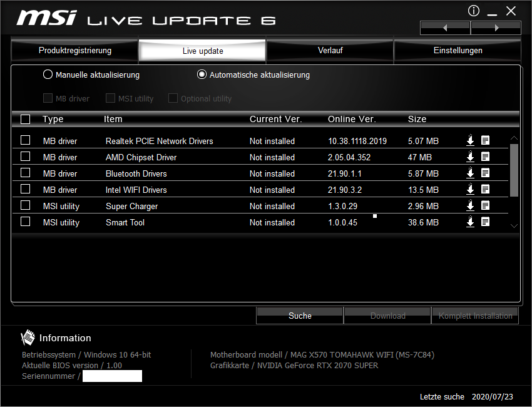This screenshot has width=532, height=407.
Task: Open info notes for Bluetooth Drivers
Action: [485, 173]
